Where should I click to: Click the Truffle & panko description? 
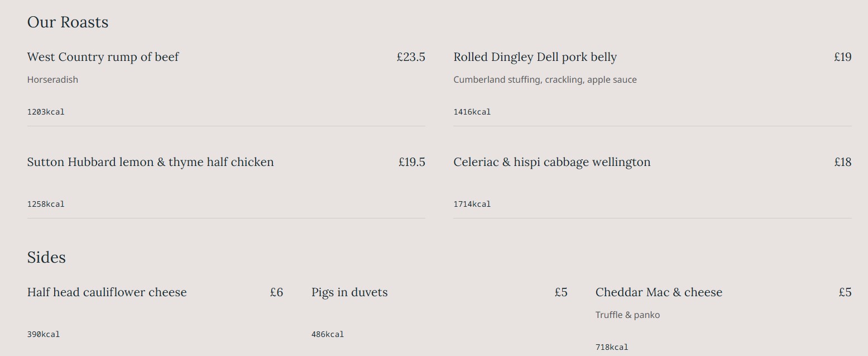(x=627, y=315)
